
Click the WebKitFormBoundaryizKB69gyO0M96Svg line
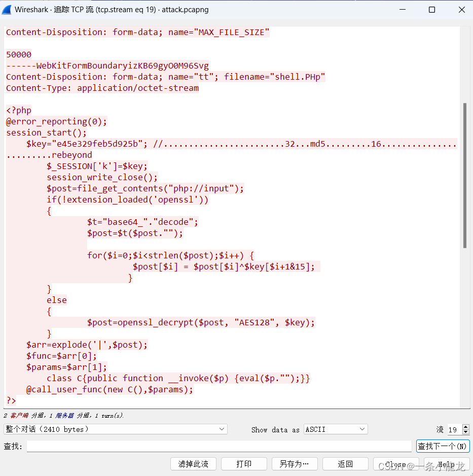pos(107,65)
